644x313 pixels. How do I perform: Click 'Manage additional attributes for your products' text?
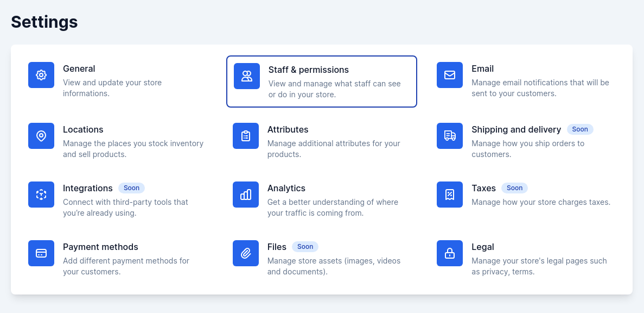[334, 149]
